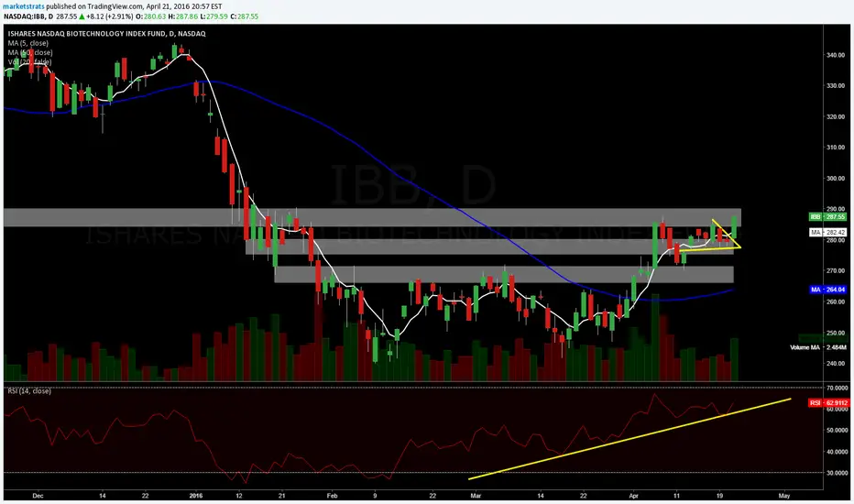
Task: Click the Mar date axis label
Action: (x=476, y=496)
